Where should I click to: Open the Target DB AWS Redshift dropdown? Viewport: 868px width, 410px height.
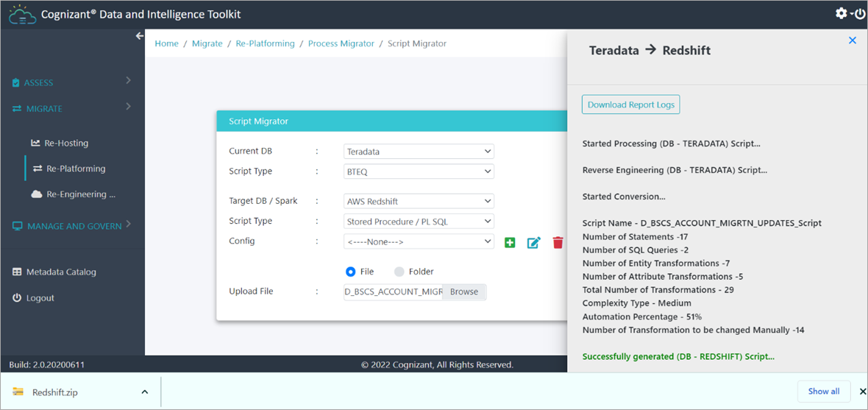[419, 201]
